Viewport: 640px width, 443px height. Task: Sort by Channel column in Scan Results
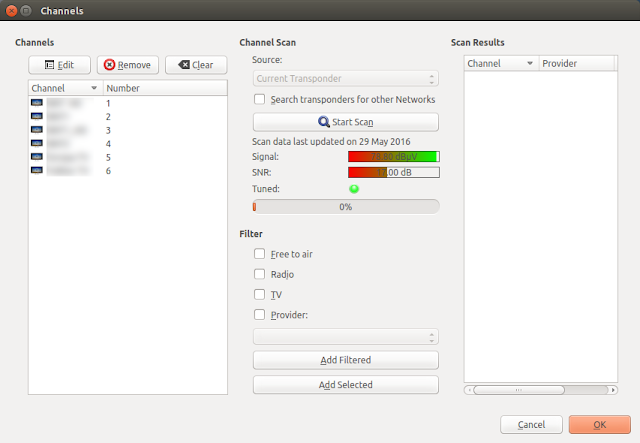[501, 64]
